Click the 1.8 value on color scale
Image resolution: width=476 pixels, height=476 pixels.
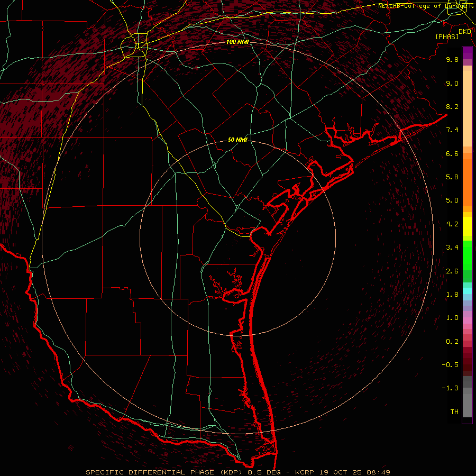pos(452,295)
